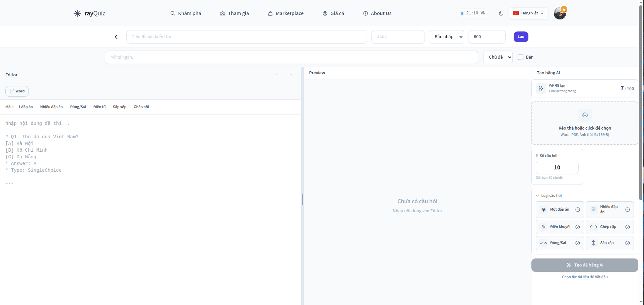Toggle dark mode moon icon
644x305 pixels.
click(x=501, y=13)
